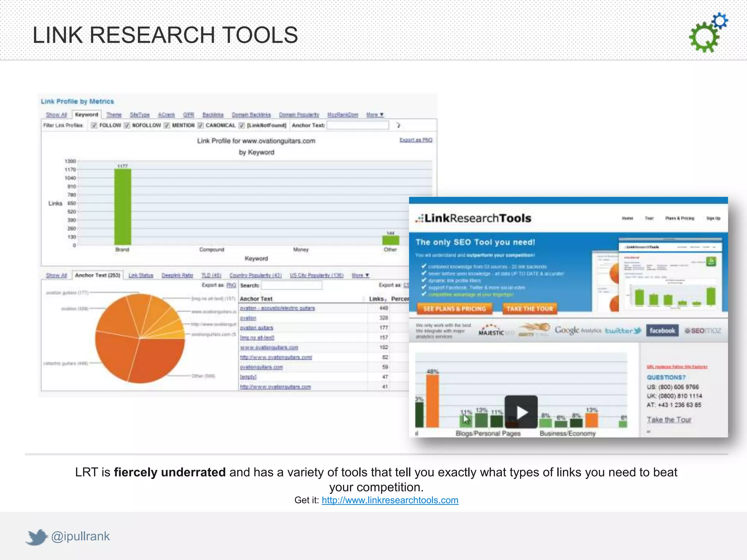This screenshot has width=747, height=560.
Task: Switch to the SiteType tab
Action: (140, 114)
